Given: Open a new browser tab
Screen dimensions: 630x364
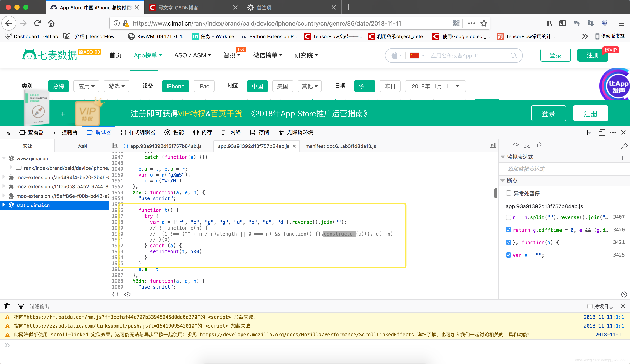Looking at the screenshot, I should [x=348, y=7].
